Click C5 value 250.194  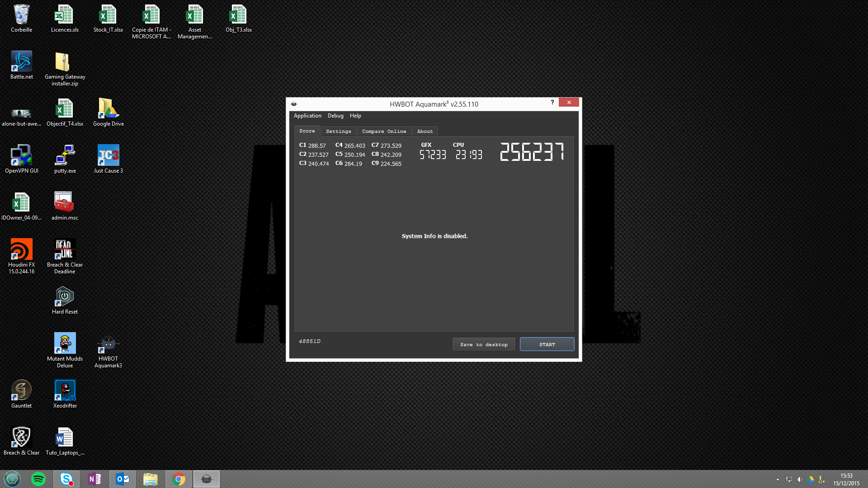pyautogui.click(x=354, y=155)
